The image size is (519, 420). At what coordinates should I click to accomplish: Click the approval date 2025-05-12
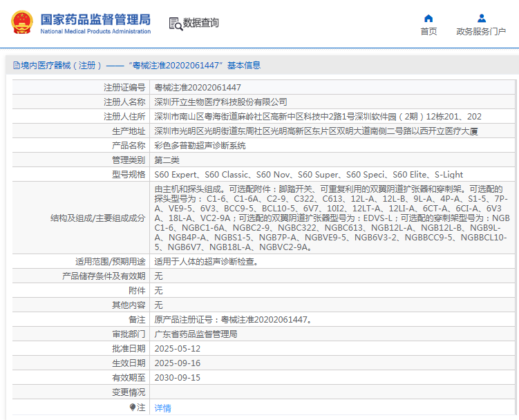click(177, 349)
